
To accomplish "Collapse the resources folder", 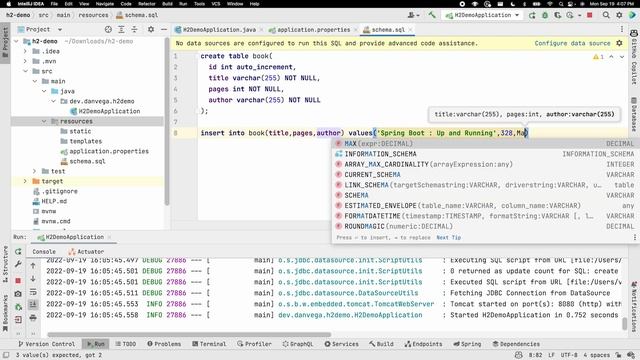I will pyautogui.click(x=44, y=121).
